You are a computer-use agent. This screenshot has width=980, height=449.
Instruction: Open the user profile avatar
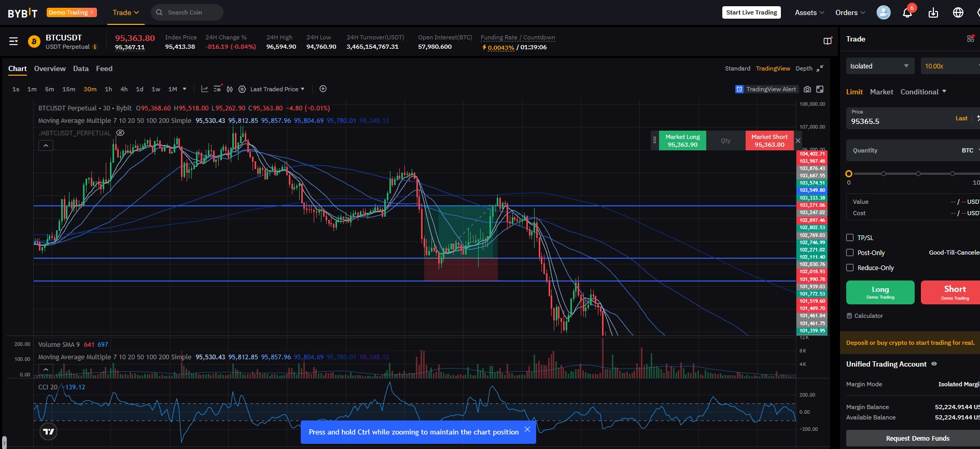[x=884, y=12]
